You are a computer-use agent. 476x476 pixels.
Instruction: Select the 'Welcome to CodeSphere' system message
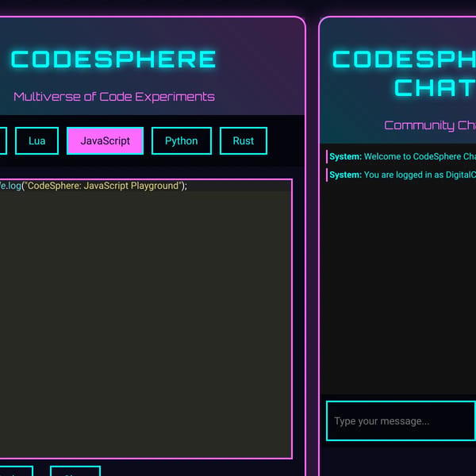coord(401,156)
